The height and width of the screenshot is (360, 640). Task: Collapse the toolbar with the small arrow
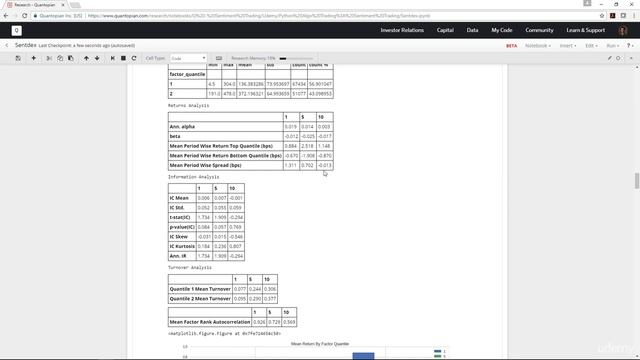631,58
